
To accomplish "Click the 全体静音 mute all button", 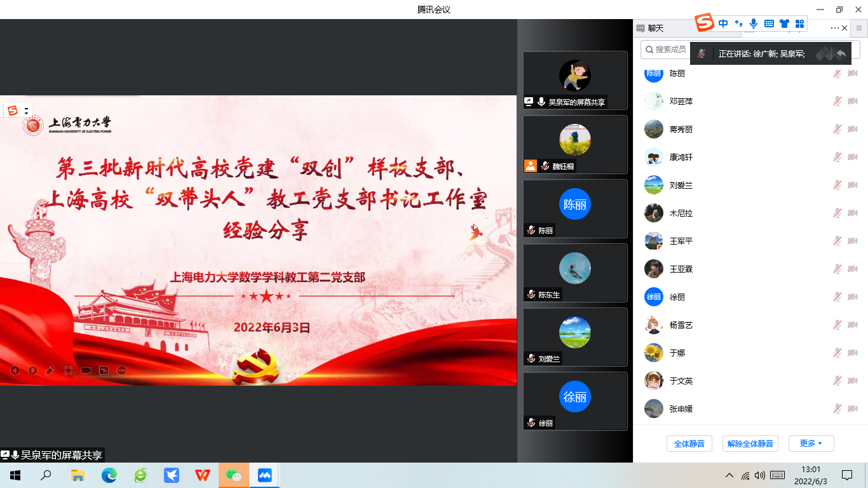I will [689, 443].
